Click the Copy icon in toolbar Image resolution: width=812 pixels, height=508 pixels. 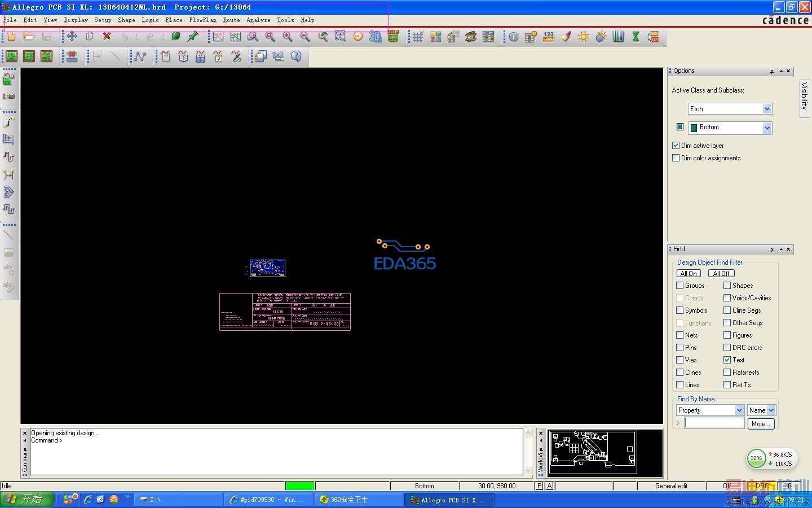89,37
